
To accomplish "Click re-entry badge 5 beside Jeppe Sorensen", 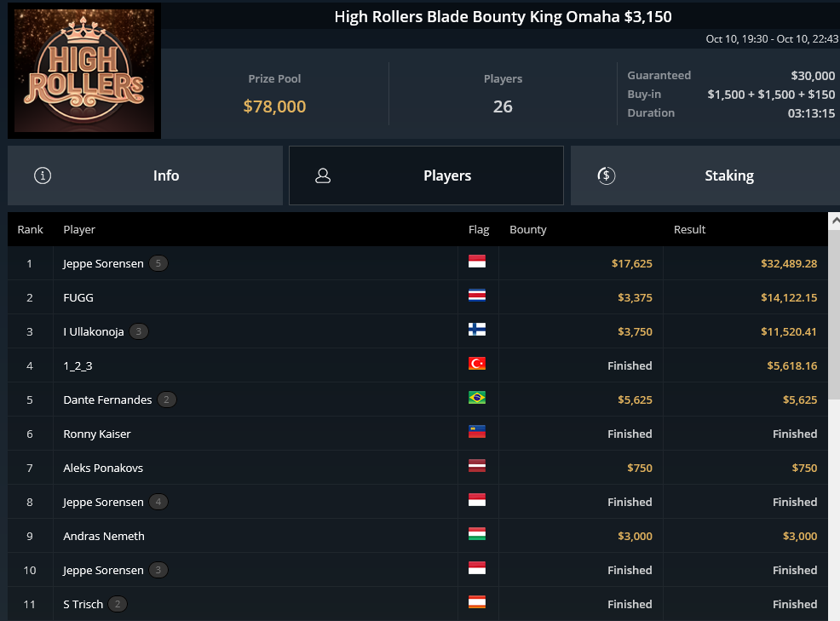I will point(158,263).
